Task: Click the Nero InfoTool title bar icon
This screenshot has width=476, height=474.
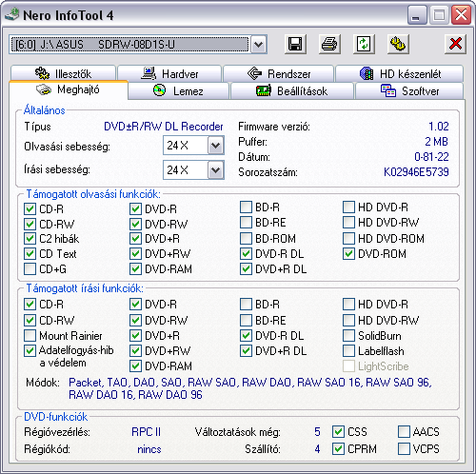Action: (12, 14)
